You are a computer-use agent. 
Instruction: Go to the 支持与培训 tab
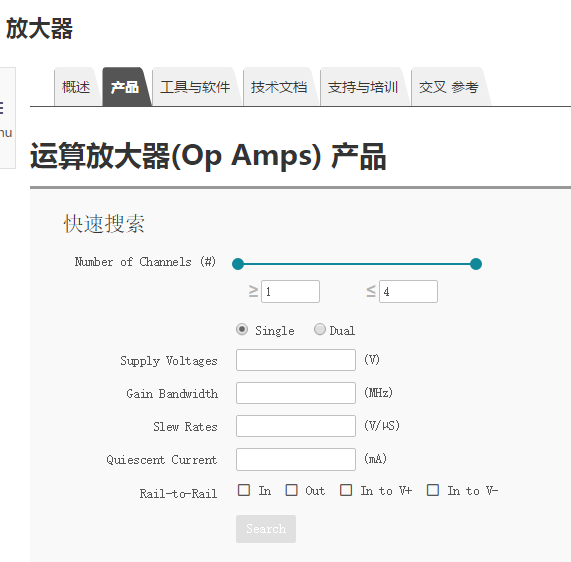click(x=363, y=87)
